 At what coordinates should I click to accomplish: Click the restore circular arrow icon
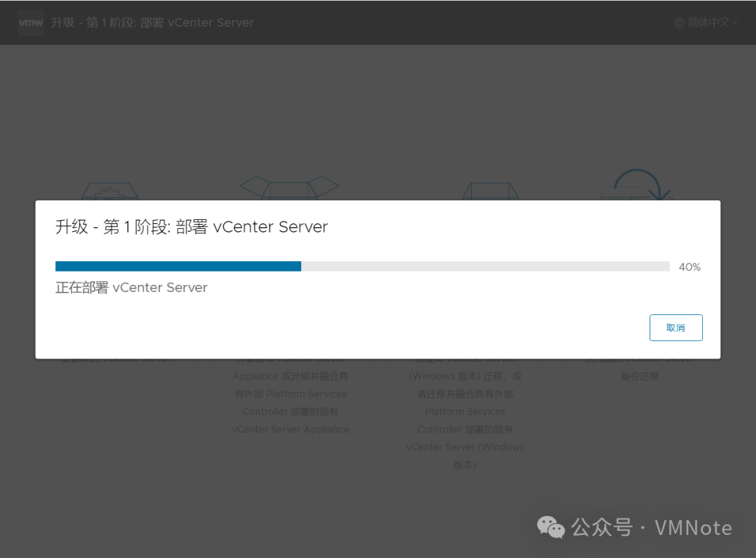[636, 185]
